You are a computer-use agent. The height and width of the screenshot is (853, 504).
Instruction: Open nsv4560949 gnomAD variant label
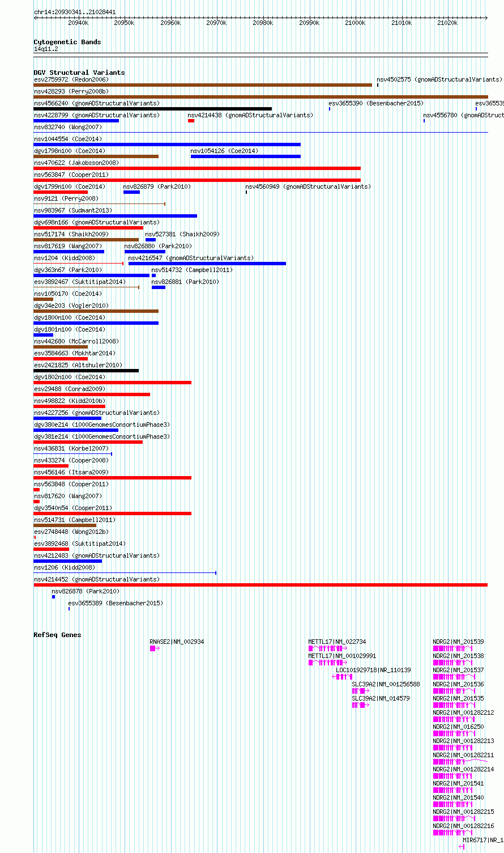pyautogui.click(x=307, y=186)
